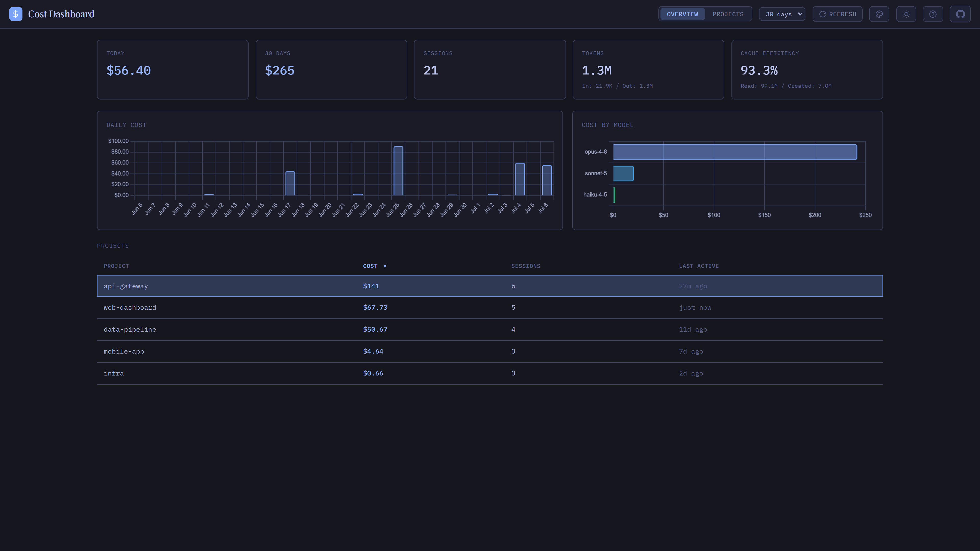The width and height of the screenshot is (980, 551).
Task: Sort table by Last Active column header
Action: tap(699, 266)
